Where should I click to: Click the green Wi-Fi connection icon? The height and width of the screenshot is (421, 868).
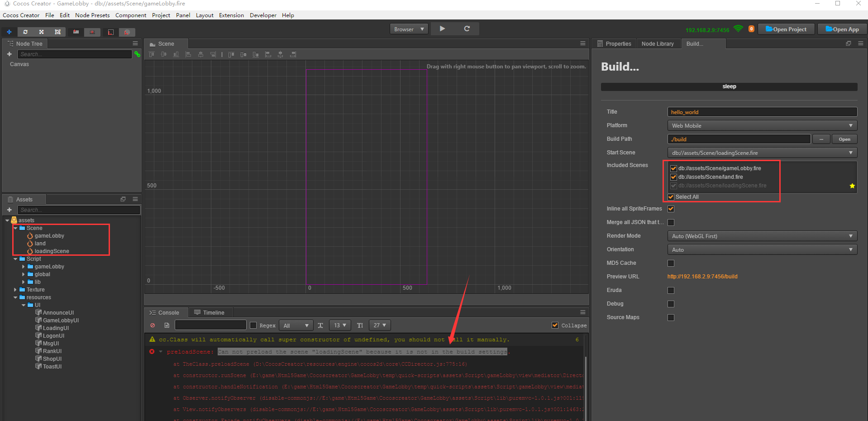738,29
